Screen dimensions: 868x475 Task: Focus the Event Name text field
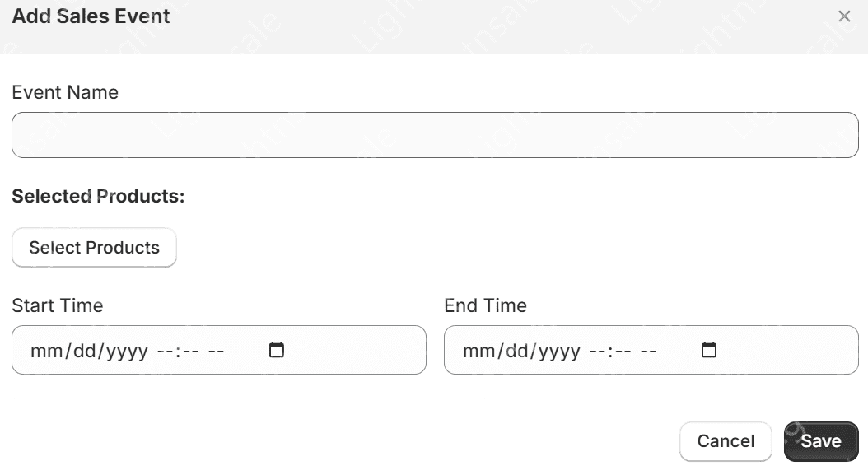(x=435, y=135)
